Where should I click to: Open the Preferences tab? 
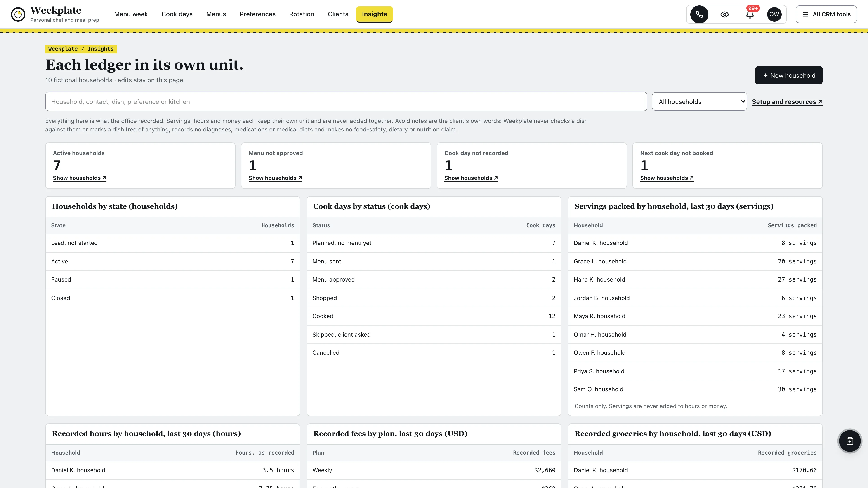click(x=257, y=14)
